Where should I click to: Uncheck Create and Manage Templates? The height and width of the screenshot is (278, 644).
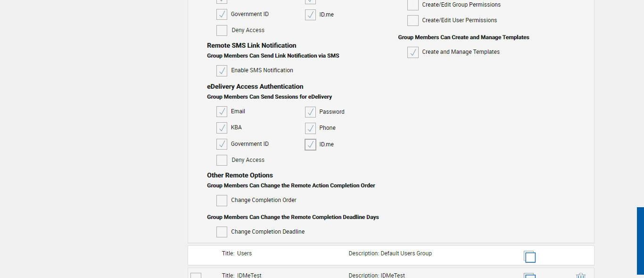tap(413, 52)
